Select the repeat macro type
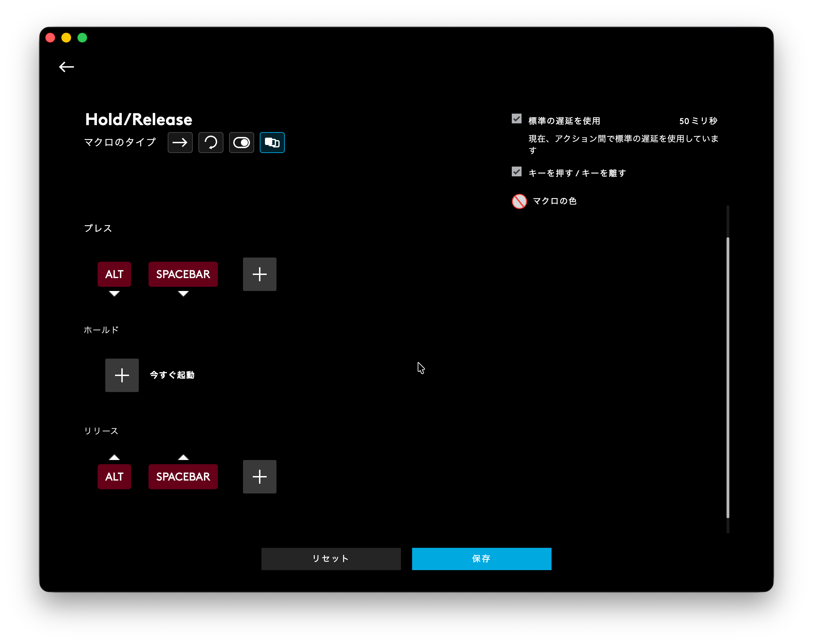 [211, 143]
